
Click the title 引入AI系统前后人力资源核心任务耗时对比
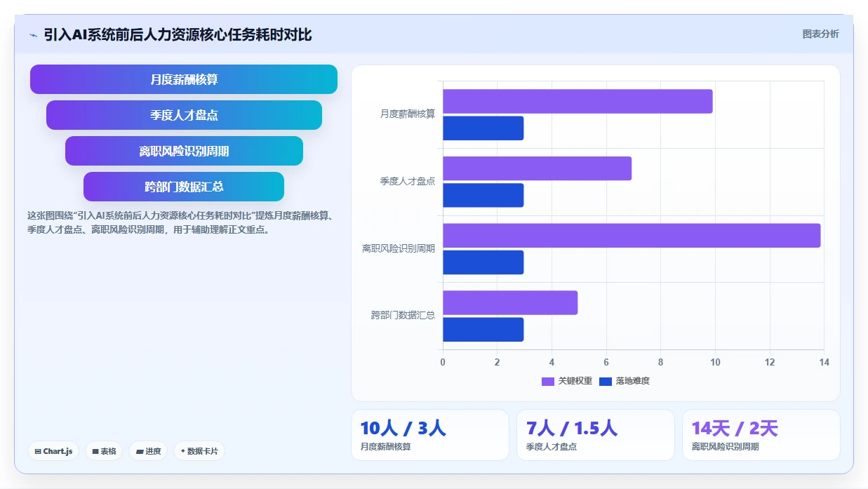tap(178, 35)
